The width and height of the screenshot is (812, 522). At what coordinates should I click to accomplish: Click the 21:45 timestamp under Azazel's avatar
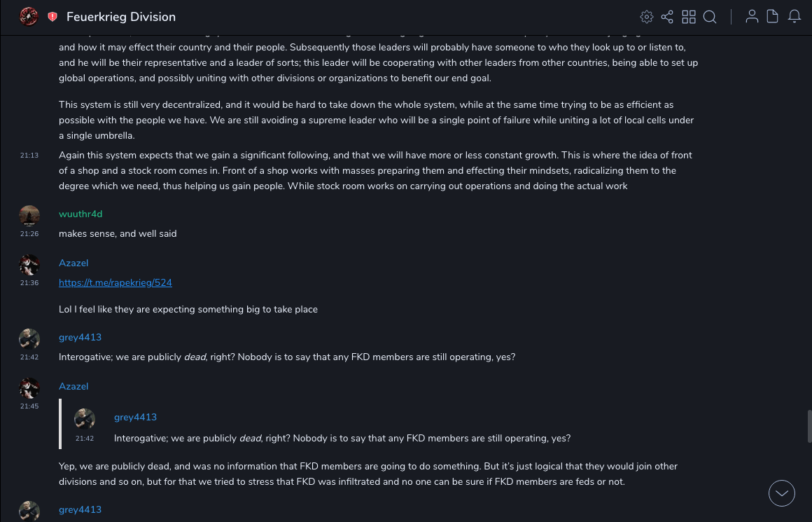29,406
